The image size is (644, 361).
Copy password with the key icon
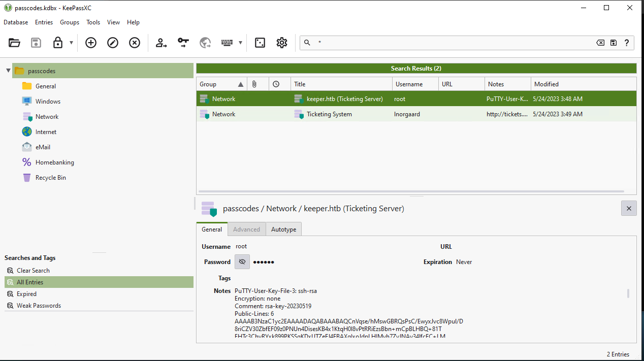183,43
